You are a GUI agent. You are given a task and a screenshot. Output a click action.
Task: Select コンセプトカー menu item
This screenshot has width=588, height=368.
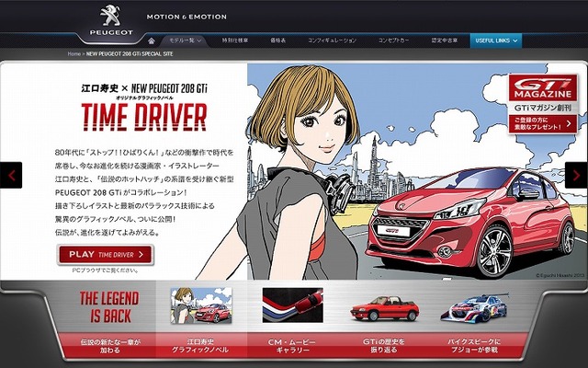click(x=393, y=40)
